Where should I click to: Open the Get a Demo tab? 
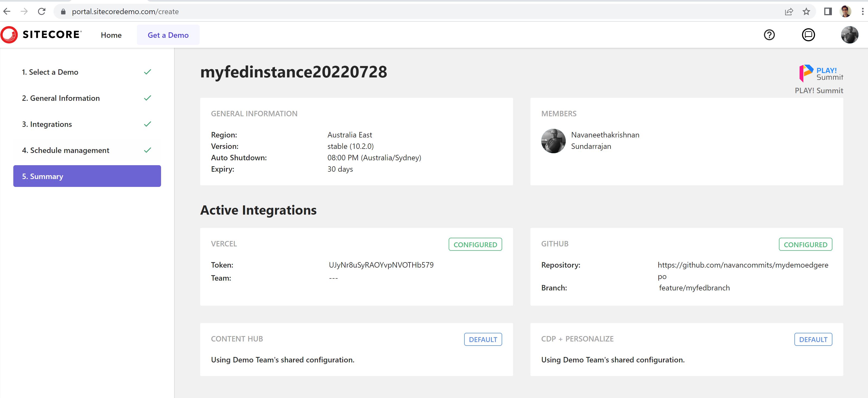[x=168, y=35]
